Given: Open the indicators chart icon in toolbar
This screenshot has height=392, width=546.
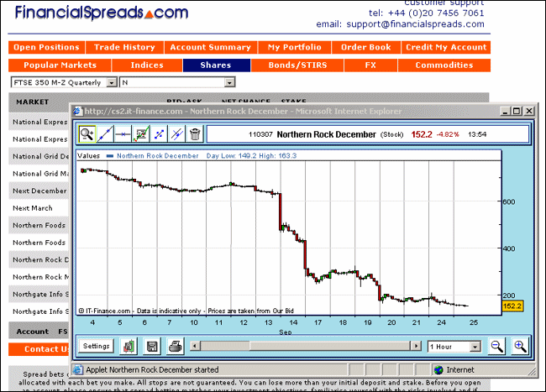Looking at the screenshot, I should 141,134.
